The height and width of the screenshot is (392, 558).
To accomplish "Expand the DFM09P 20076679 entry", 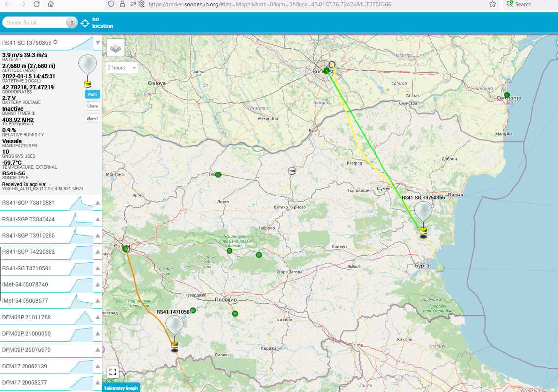I will pyautogui.click(x=98, y=350).
